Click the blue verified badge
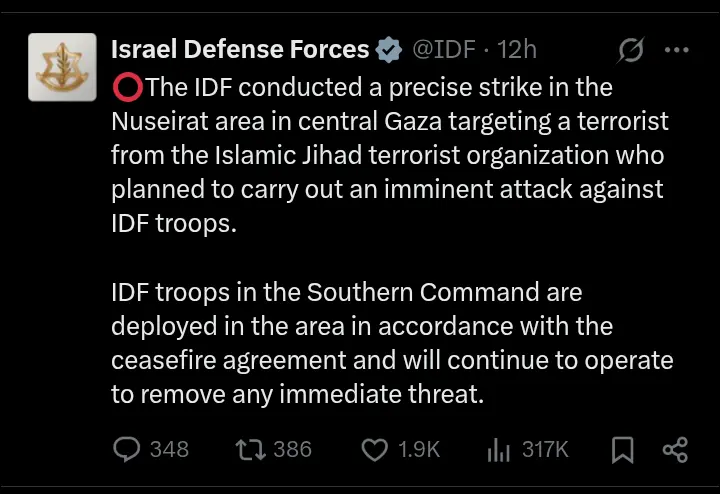This screenshot has height=494, width=720. pyautogui.click(x=389, y=49)
